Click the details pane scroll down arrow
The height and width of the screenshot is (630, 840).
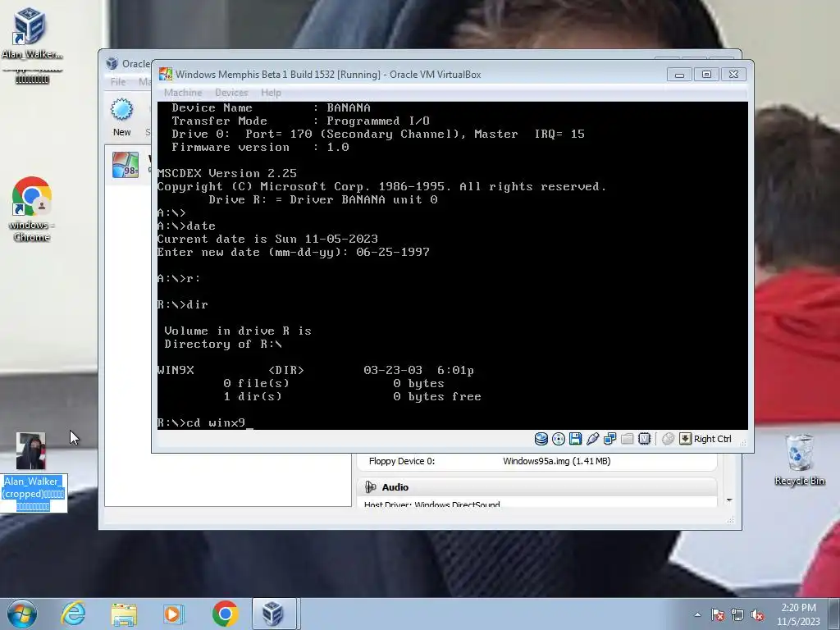coord(729,500)
